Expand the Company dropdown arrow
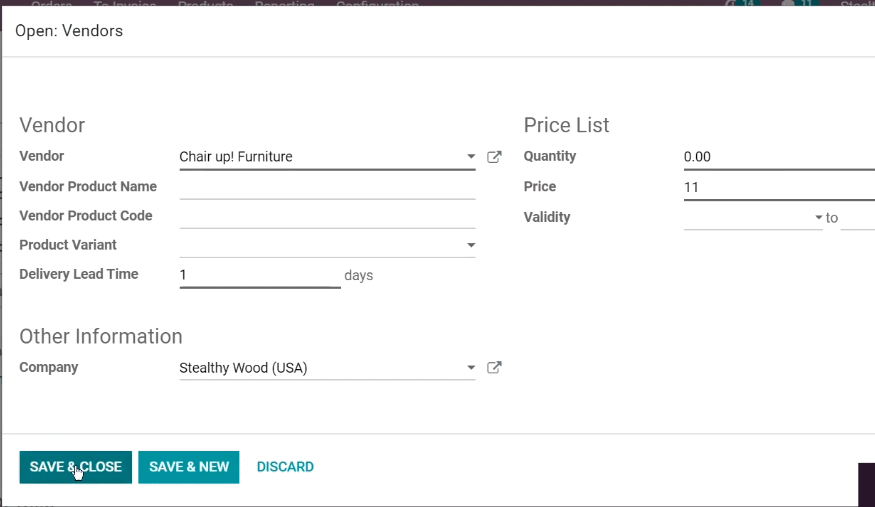Screen dimensions: 875x507 pyautogui.click(x=471, y=368)
